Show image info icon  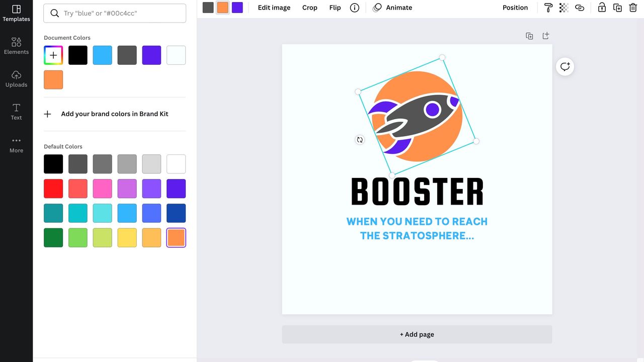click(355, 8)
